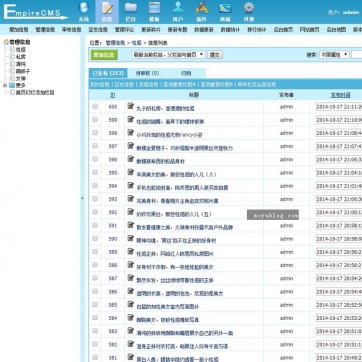Select the 私房 category in the tree
The width and height of the screenshot is (362, 362).
pos(21,57)
